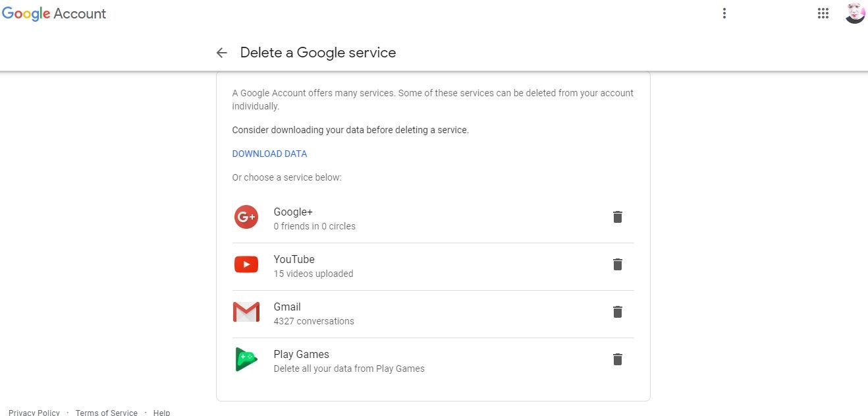868x416 pixels.
Task: Click the account profile avatar
Action: point(855,13)
